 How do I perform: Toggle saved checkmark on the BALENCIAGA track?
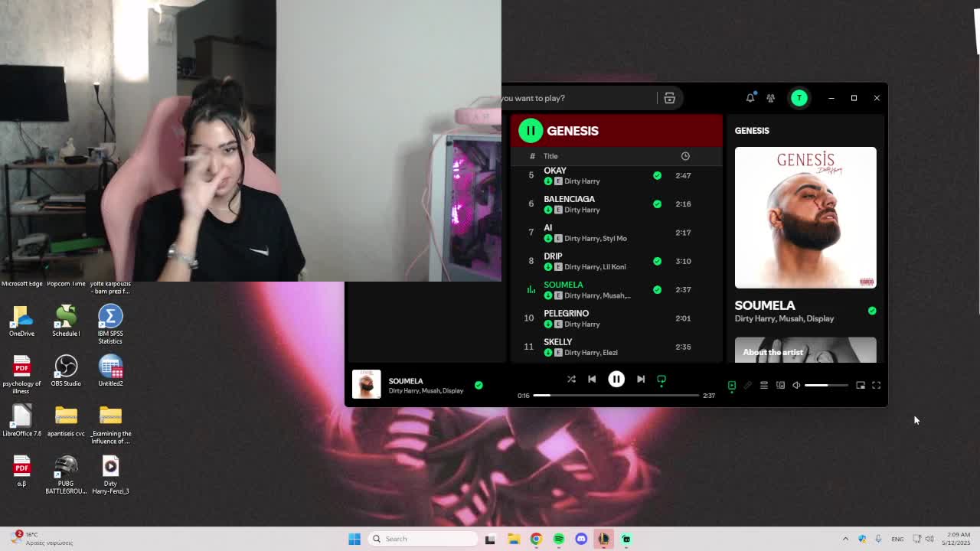click(x=657, y=204)
